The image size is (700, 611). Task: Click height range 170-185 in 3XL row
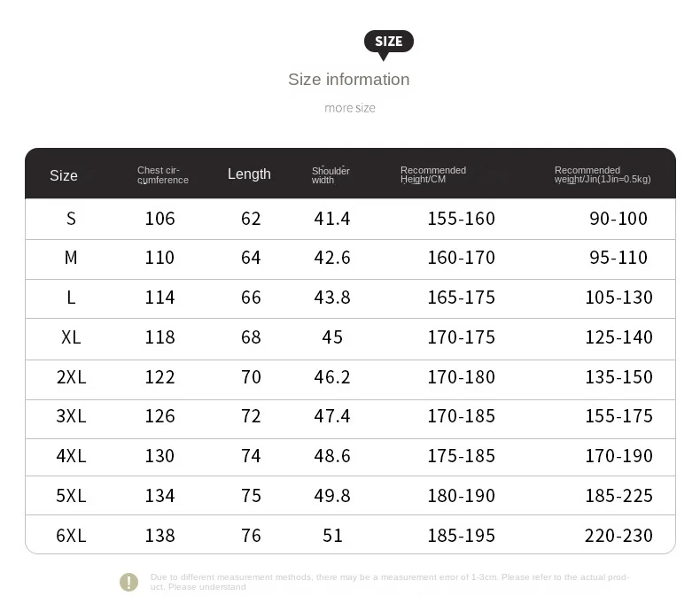[461, 416]
